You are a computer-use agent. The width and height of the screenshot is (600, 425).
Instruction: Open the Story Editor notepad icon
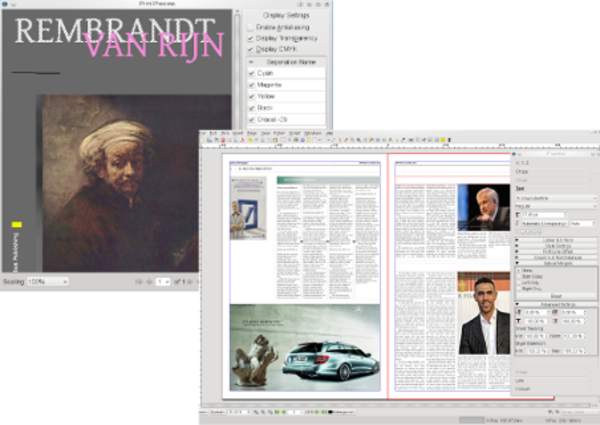pos(372,140)
